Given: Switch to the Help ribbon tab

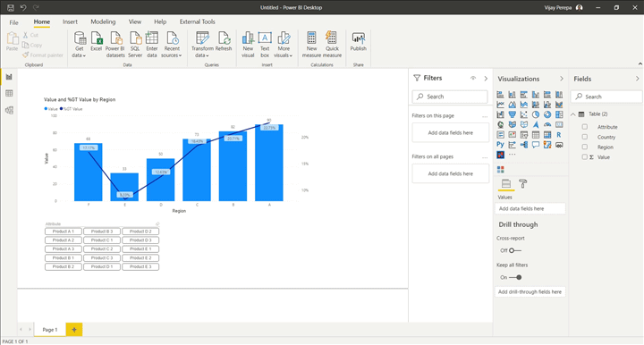Looking at the screenshot, I should pyautogui.click(x=160, y=21).
